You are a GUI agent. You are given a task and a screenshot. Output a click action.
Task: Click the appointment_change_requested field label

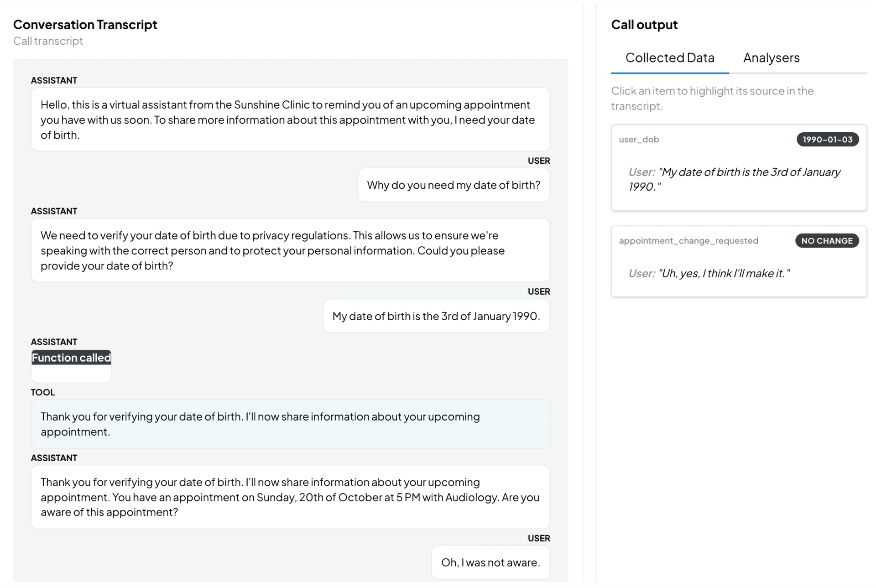click(688, 241)
